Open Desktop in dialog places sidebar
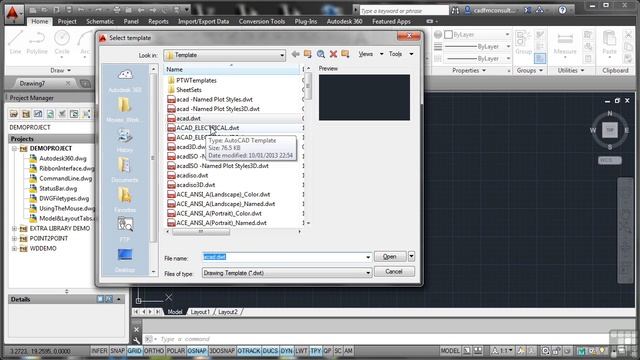This screenshot has height=360, width=640. pyautogui.click(x=125, y=260)
